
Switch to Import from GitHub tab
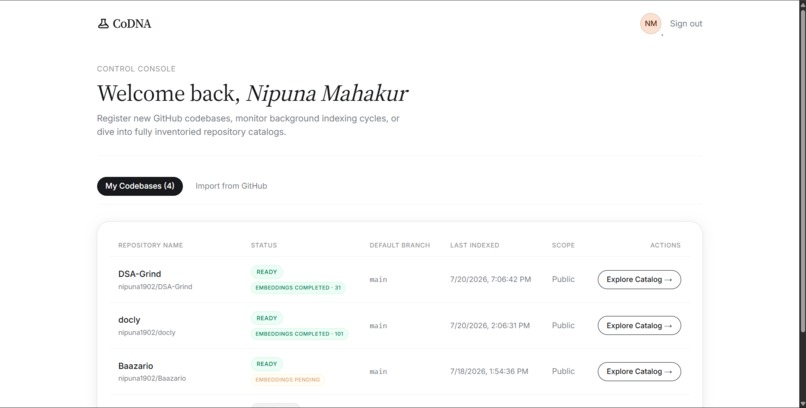(231, 186)
